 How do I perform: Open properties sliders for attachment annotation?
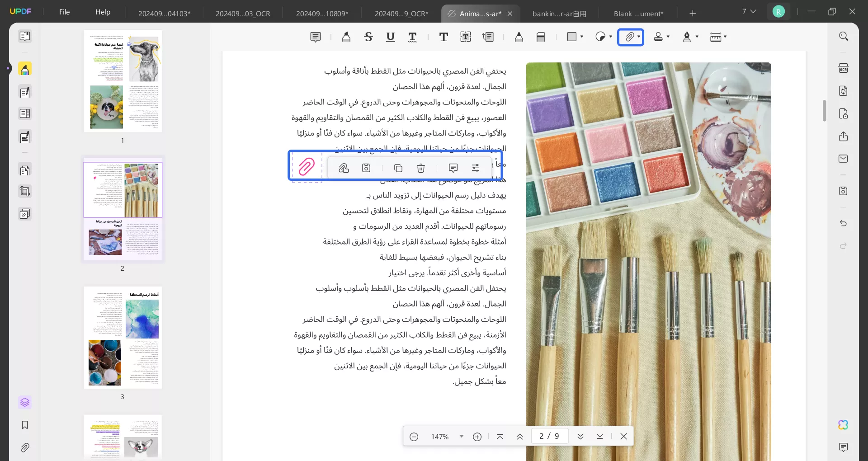click(476, 168)
